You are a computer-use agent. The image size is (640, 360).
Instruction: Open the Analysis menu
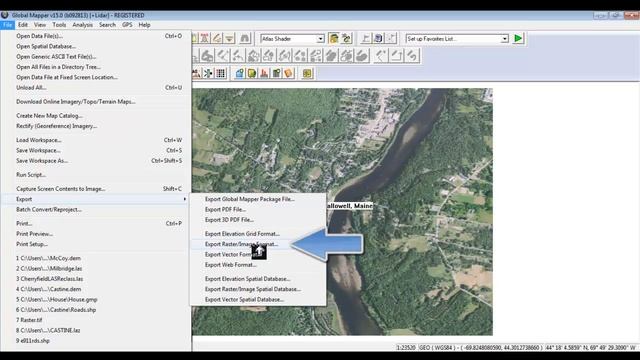(x=82, y=25)
